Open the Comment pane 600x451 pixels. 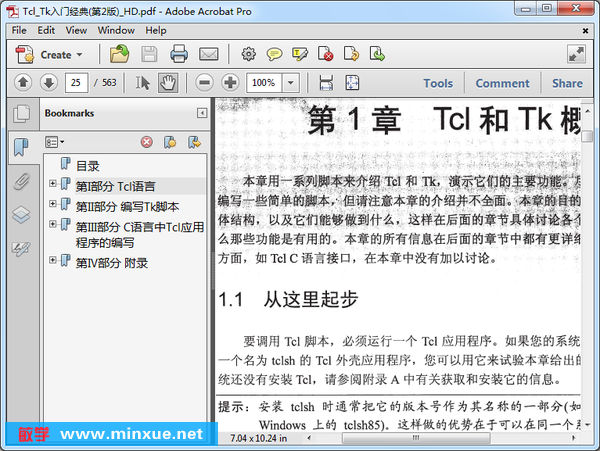[x=502, y=83]
